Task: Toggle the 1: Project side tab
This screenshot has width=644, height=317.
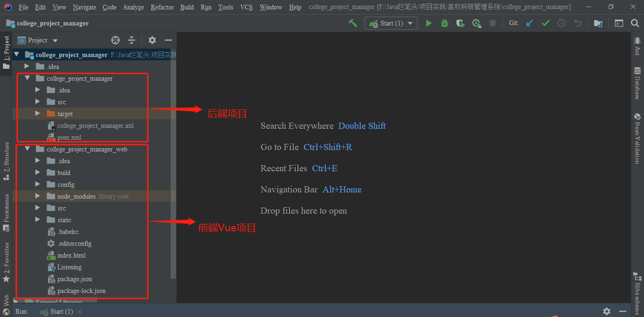Action: [x=6, y=52]
